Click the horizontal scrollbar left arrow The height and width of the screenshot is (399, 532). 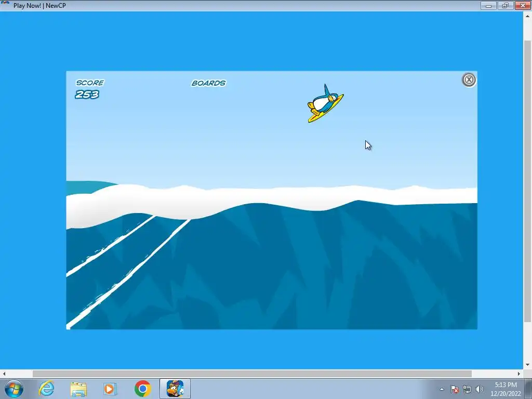tap(4, 374)
